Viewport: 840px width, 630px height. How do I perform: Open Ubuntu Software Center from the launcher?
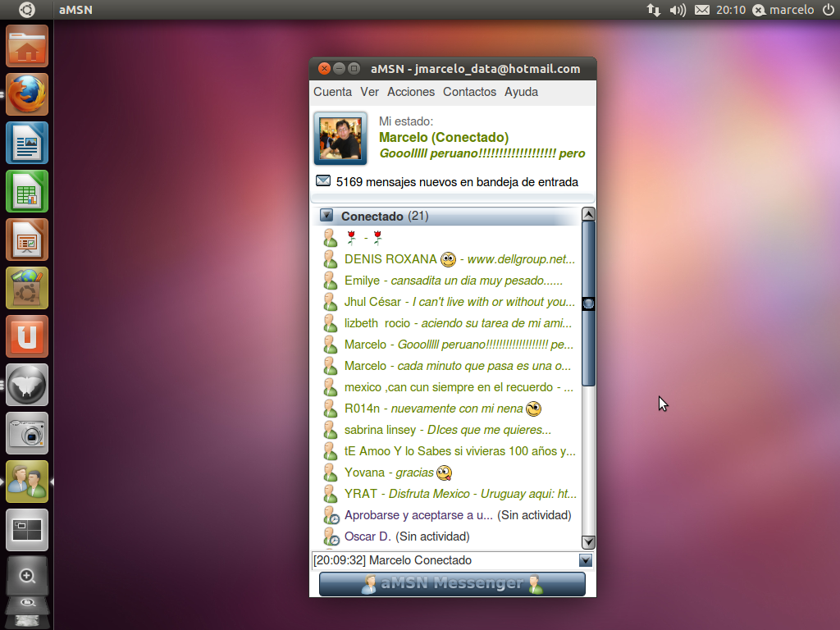coord(26,336)
